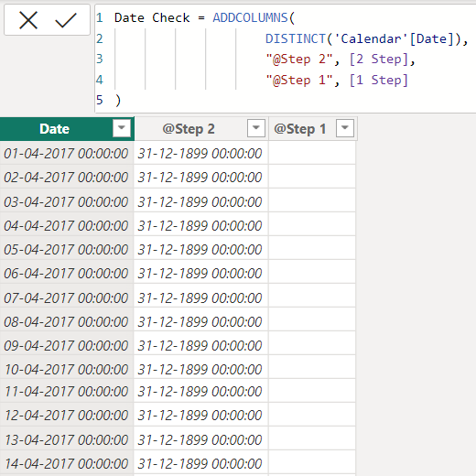Select @Step 2 value in 05-04-2017 row
476x476 pixels.
[200, 249]
